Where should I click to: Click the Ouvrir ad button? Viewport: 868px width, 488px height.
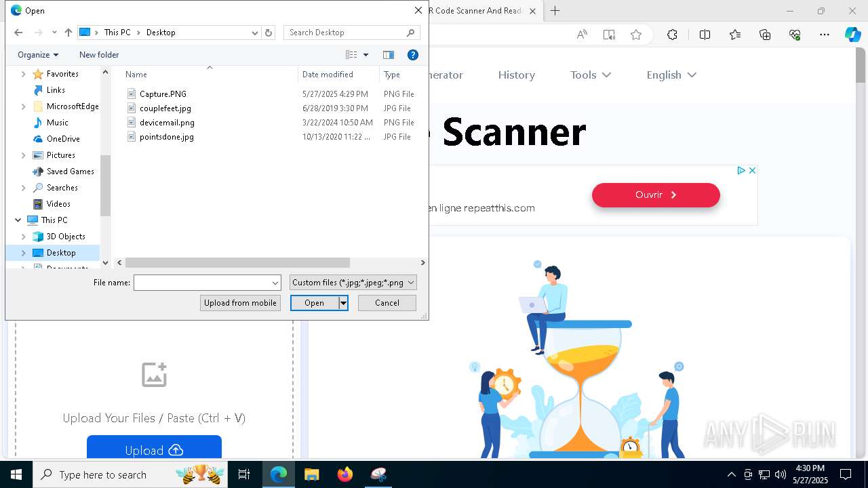click(656, 195)
